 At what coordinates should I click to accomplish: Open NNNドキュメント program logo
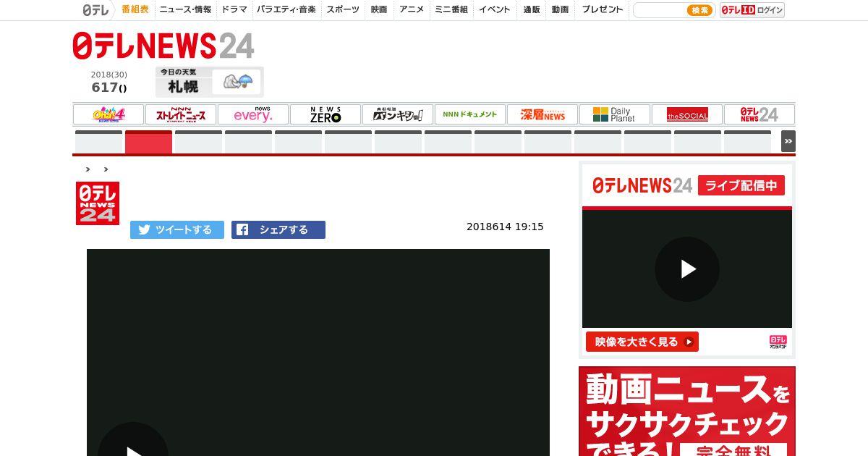(x=470, y=114)
